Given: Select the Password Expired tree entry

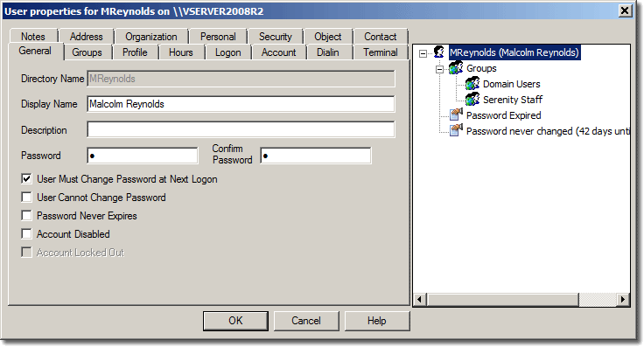Looking at the screenshot, I should 503,115.
